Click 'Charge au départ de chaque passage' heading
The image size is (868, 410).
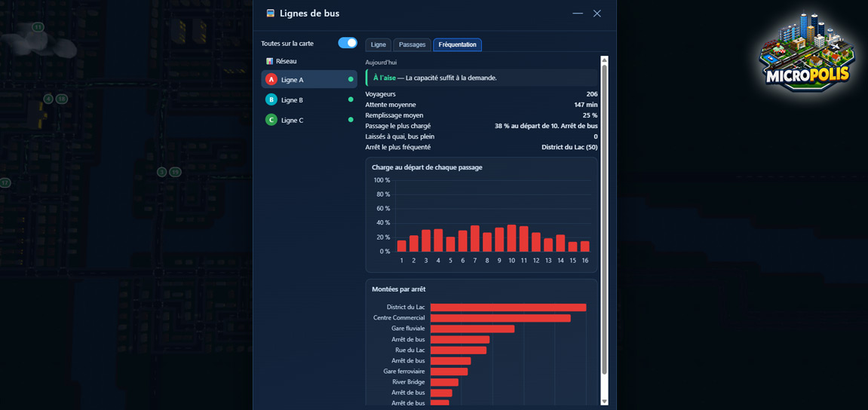pos(427,167)
